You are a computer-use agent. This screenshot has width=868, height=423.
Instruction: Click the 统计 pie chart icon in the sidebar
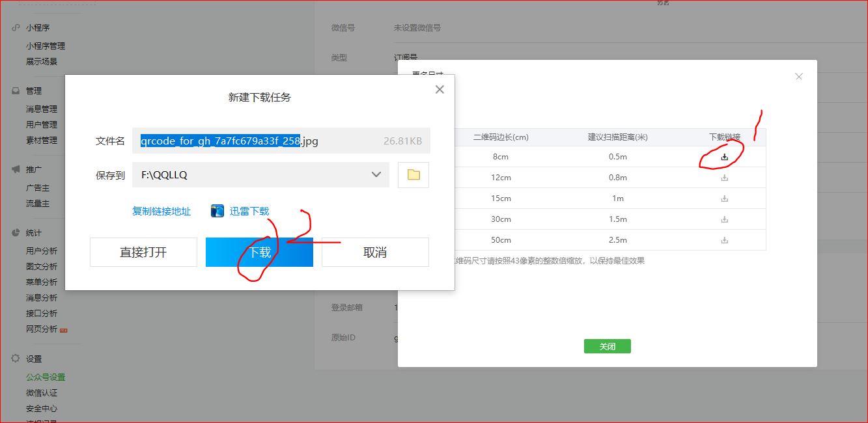[16, 233]
